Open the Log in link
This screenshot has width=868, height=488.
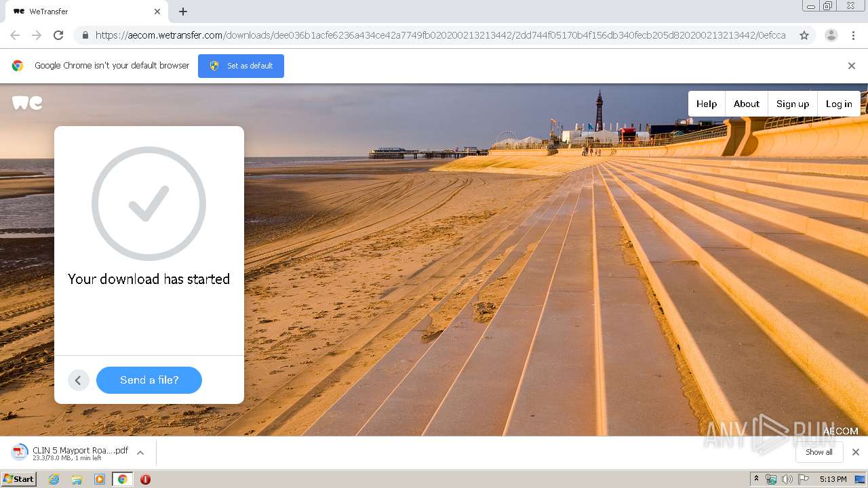pyautogui.click(x=839, y=104)
